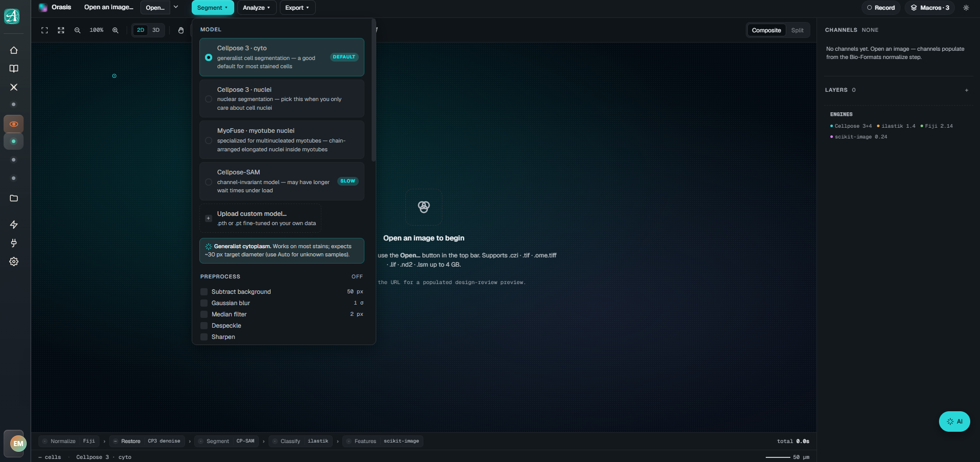Screen dimensions: 980x462
Task: Open the home icon in the left sidebar
Action: tap(14, 50)
